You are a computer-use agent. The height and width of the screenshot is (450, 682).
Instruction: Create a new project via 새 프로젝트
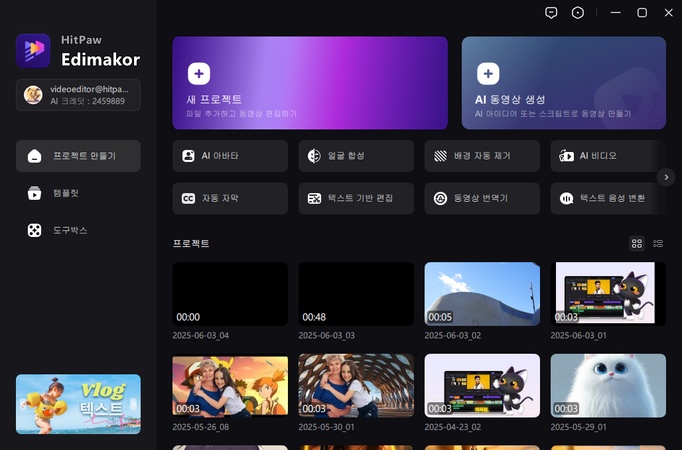coord(310,83)
